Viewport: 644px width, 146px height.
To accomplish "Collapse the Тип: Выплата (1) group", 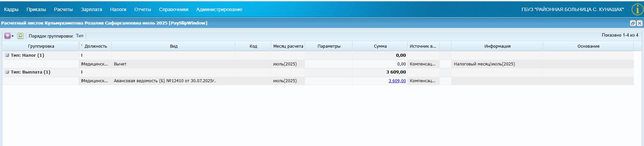I will pyautogui.click(x=7, y=72).
